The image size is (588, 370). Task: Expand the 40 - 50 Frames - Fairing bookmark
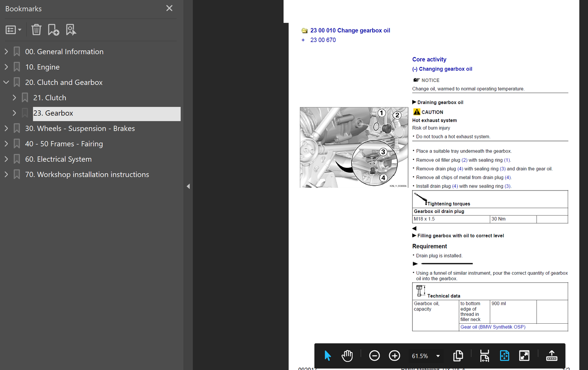(6, 144)
